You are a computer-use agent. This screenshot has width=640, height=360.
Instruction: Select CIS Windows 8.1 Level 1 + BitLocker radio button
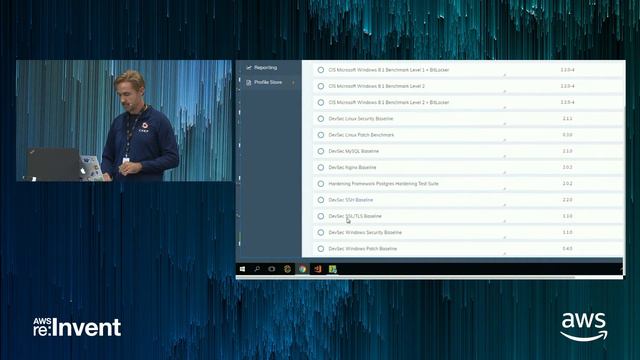click(321, 70)
